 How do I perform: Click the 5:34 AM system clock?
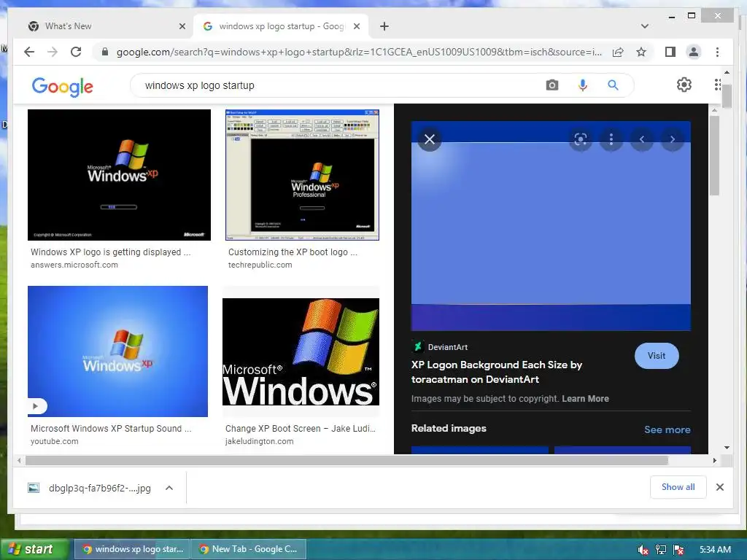(x=715, y=550)
